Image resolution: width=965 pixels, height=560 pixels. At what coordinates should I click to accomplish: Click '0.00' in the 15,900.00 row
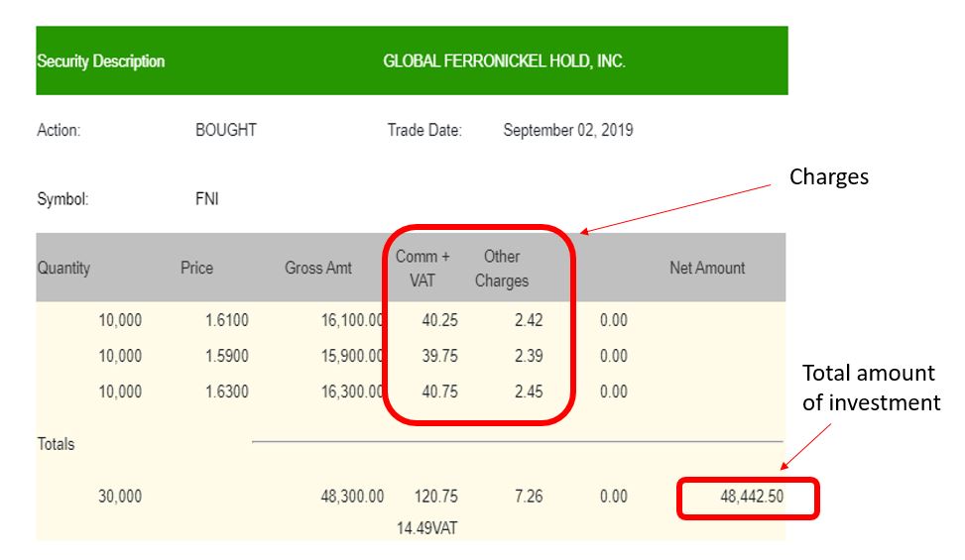(x=614, y=356)
